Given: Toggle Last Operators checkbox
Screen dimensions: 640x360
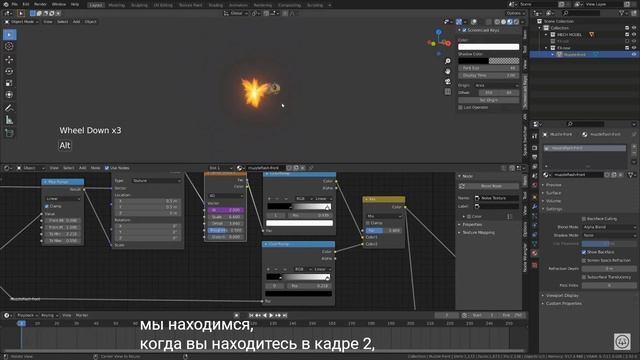Looking at the screenshot, I should tap(460, 107).
